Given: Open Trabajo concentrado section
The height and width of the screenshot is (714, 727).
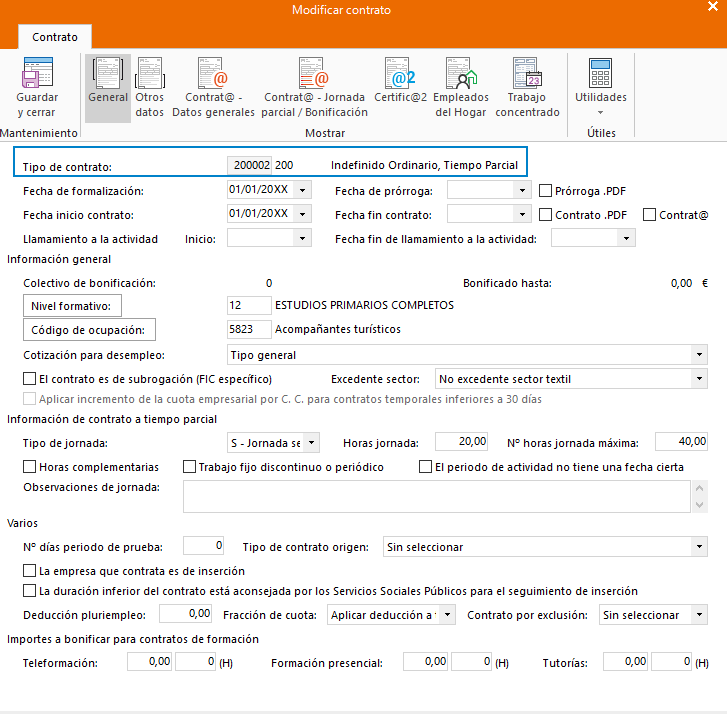Looking at the screenshot, I should [x=527, y=88].
